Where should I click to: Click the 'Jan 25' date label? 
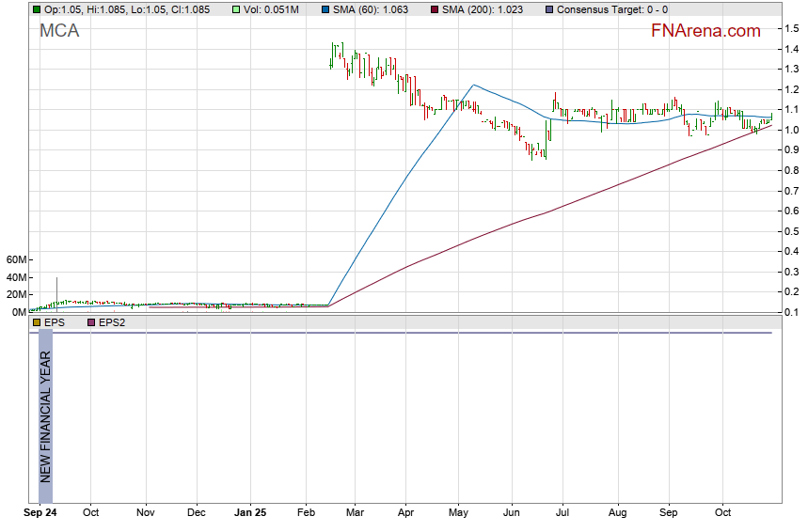[250, 514]
